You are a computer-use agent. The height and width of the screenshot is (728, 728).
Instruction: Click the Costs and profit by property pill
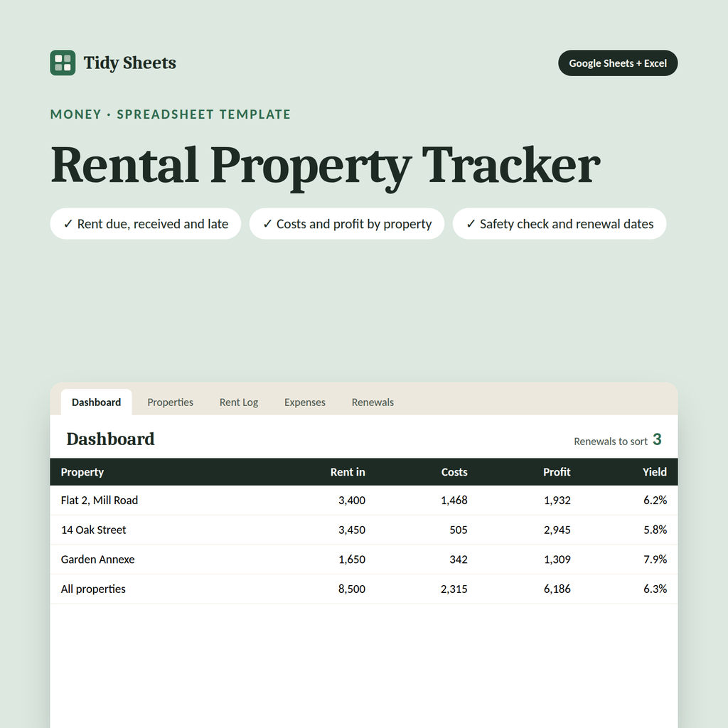pos(347,224)
